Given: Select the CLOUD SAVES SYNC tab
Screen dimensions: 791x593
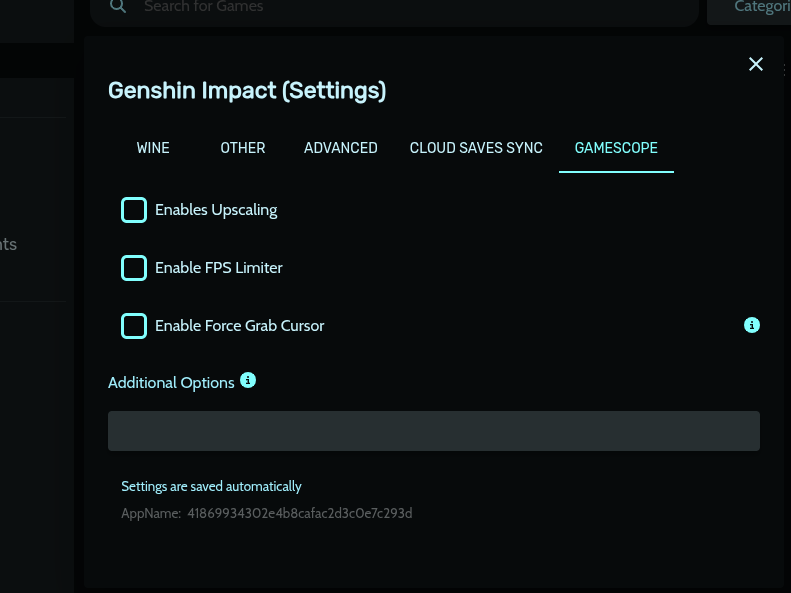Looking at the screenshot, I should (x=476, y=148).
